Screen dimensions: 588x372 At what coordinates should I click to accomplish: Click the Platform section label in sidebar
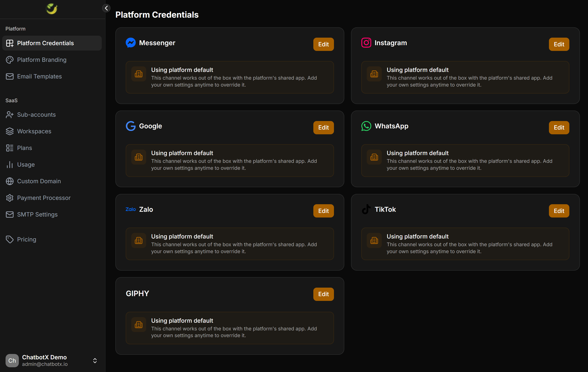pyautogui.click(x=15, y=29)
